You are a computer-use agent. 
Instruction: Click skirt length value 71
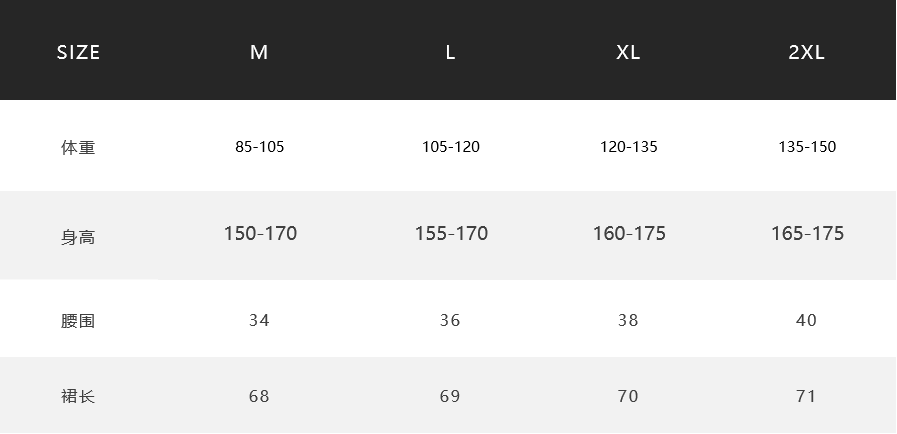[x=807, y=396]
